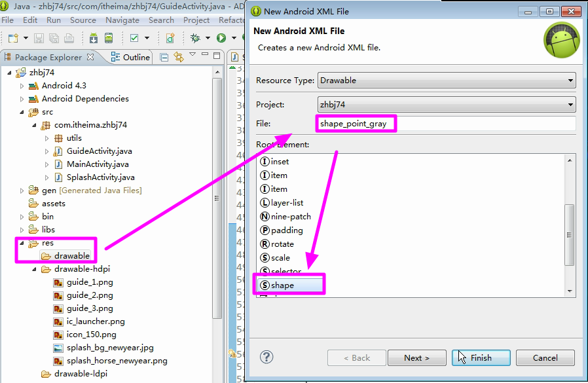Image resolution: width=588 pixels, height=383 pixels.
Task: Toggle Link with Editor in Package Explorer
Action: (x=179, y=58)
